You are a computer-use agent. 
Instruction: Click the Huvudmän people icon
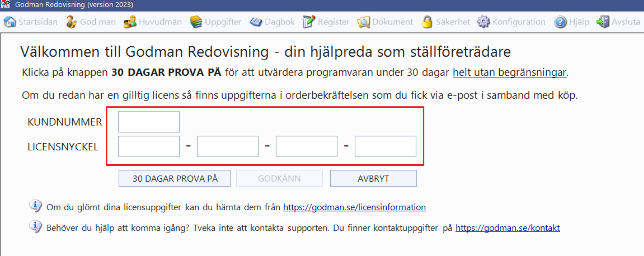(130, 22)
